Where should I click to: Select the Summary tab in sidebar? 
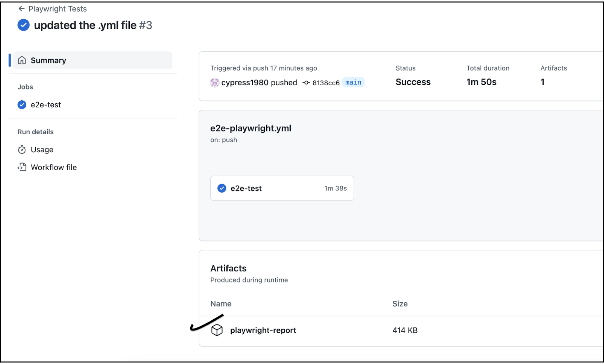point(48,60)
